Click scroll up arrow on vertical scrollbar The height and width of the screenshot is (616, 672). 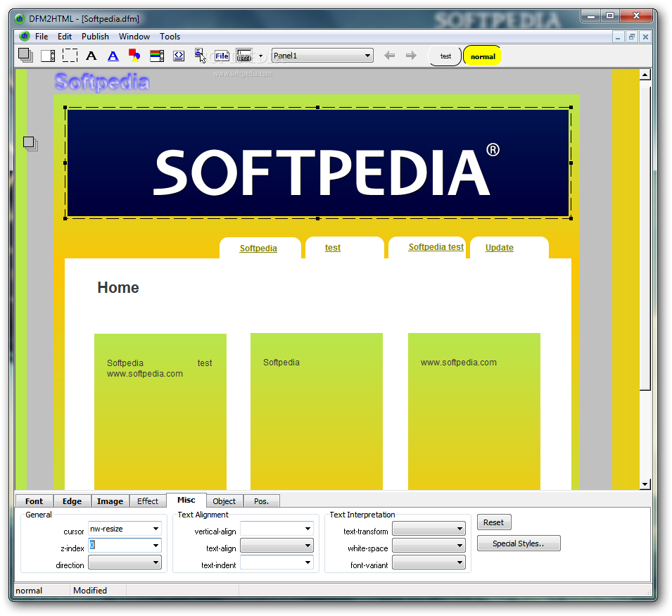point(645,75)
